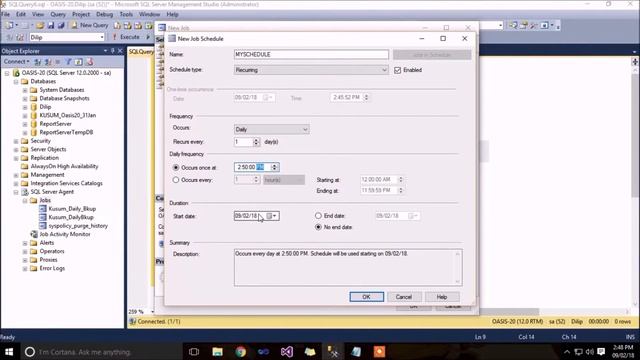
Task: Click the Occurs once at time spinner
Action: pyautogui.click(x=274, y=167)
